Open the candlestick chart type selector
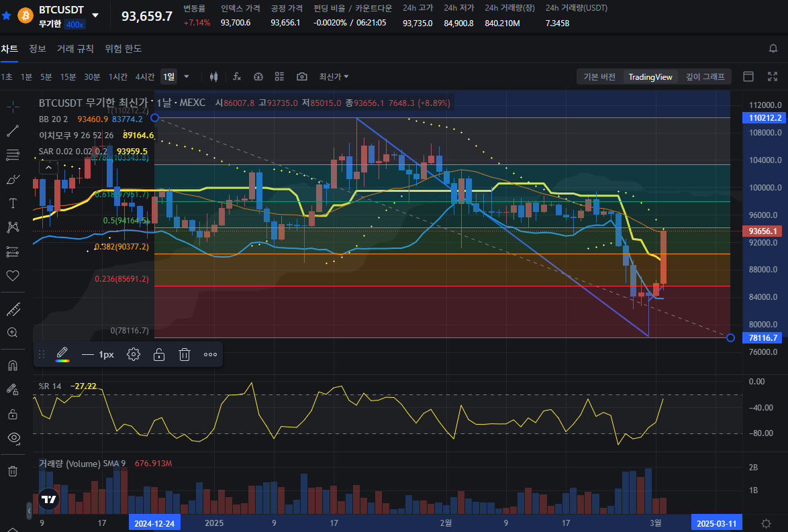Image resolution: width=788 pixels, height=532 pixels. tap(213, 77)
